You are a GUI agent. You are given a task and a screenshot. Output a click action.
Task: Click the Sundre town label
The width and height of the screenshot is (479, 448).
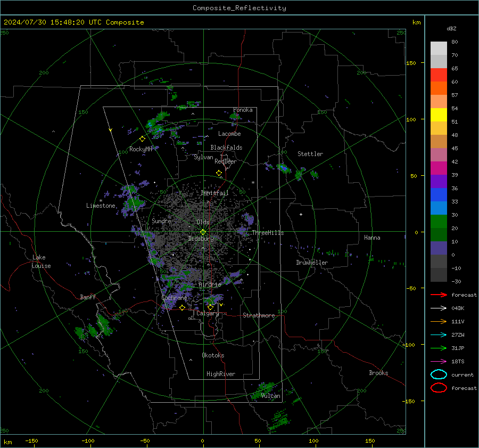pyautogui.click(x=161, y=221)
